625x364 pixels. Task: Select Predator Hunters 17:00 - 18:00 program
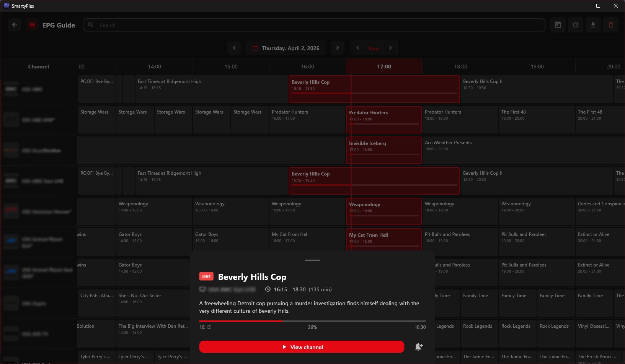click(384, 120)
